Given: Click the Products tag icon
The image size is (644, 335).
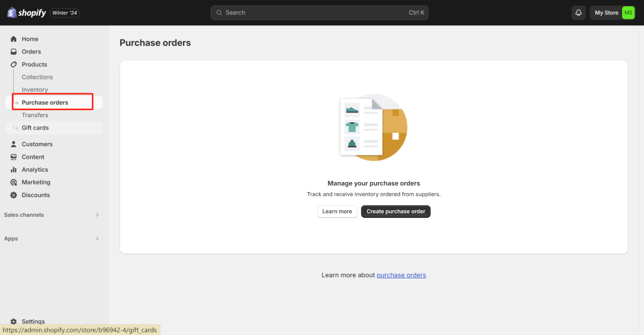Looking at the screenshot, I should (14, 64).
